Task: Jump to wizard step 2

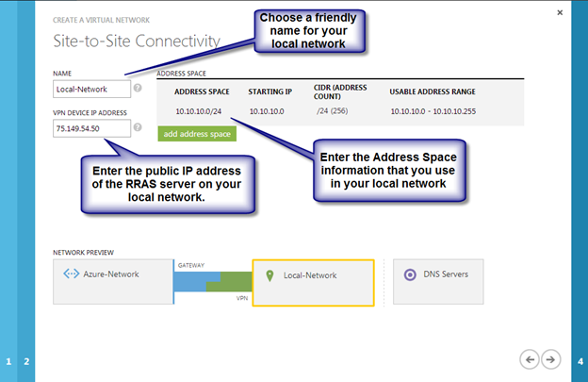Action: click(x=26, y=361)
